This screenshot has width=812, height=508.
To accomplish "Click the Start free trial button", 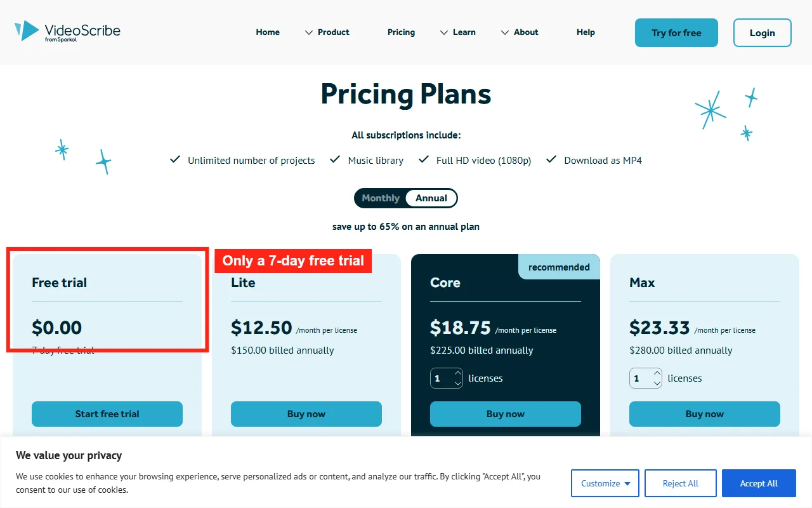I will (107, 414).
